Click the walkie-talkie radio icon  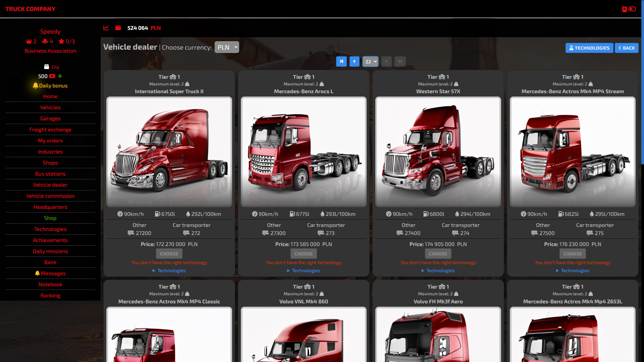pyautogui.click(x=624, y=9)
